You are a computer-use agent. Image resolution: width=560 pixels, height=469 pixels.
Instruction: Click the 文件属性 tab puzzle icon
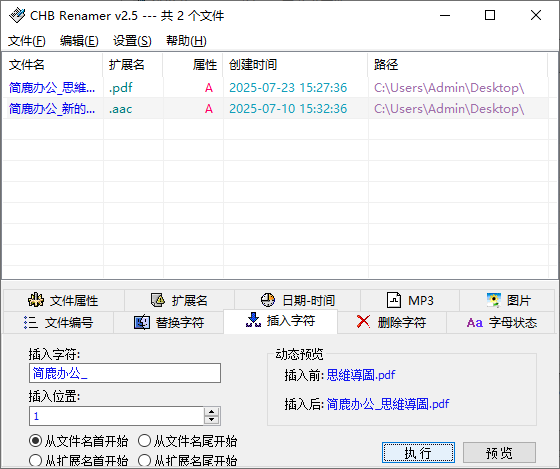36,300
